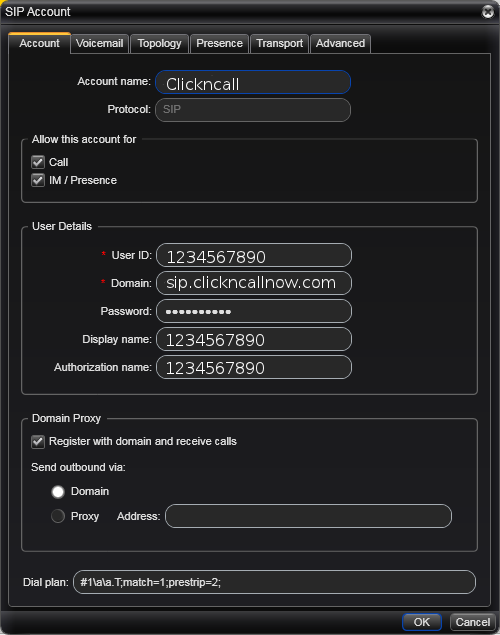Click the 'SIP Account' title text

point(38,12)
